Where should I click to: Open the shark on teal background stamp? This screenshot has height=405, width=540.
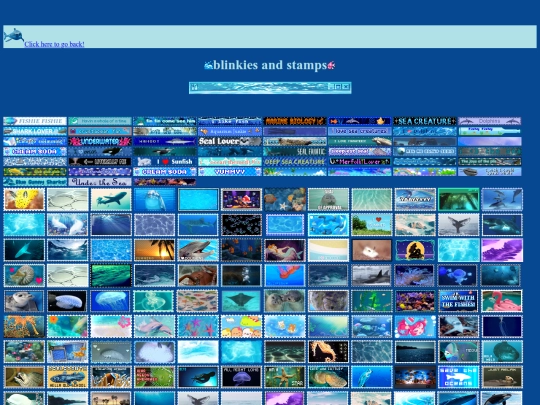tap(111, 199)
